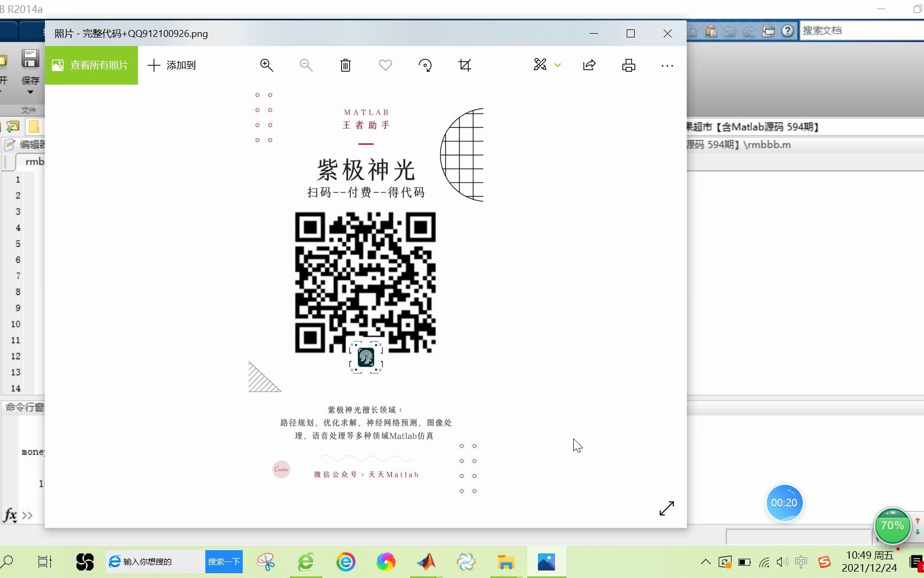Screen dimensions: 924x578
Task: Click the 00:20 recording timer bubble
Action: pyautogui.click(x=784, y=503)
